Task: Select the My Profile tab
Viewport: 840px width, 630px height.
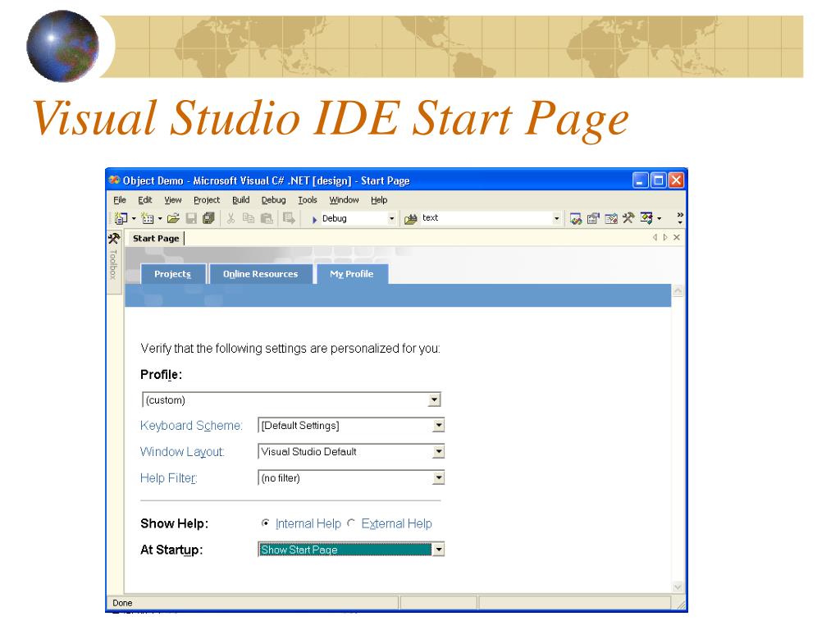Action: [351, 274]
